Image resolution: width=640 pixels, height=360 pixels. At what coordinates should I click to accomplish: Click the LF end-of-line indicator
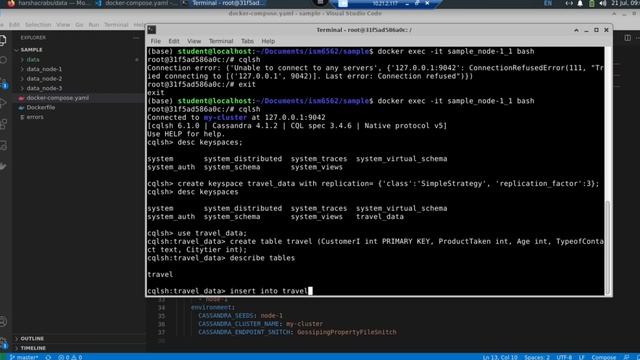(x=581, y=357)
